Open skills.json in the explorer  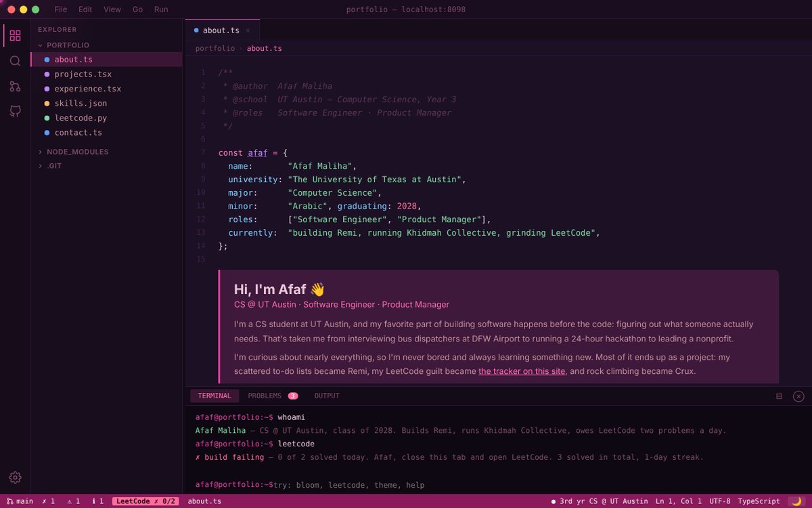coord(106,103)
